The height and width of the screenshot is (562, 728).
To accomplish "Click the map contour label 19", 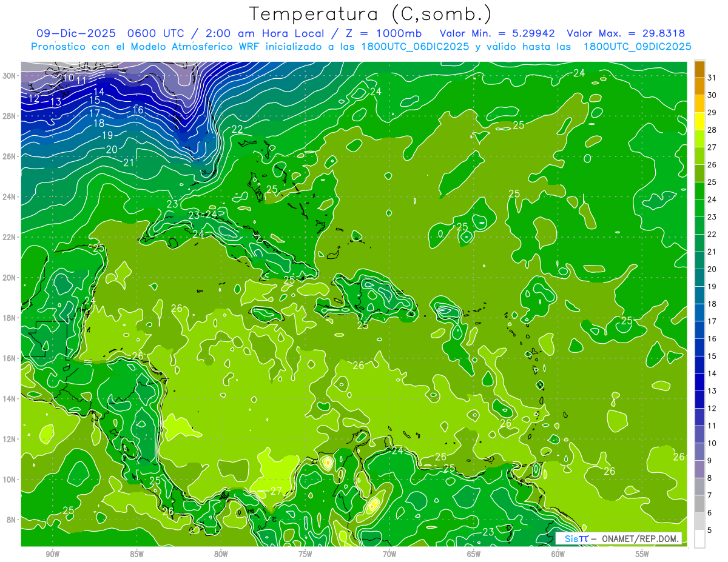I will 107,136.
